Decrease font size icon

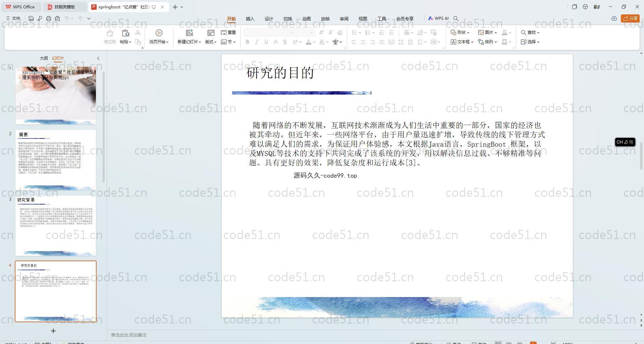331,33
